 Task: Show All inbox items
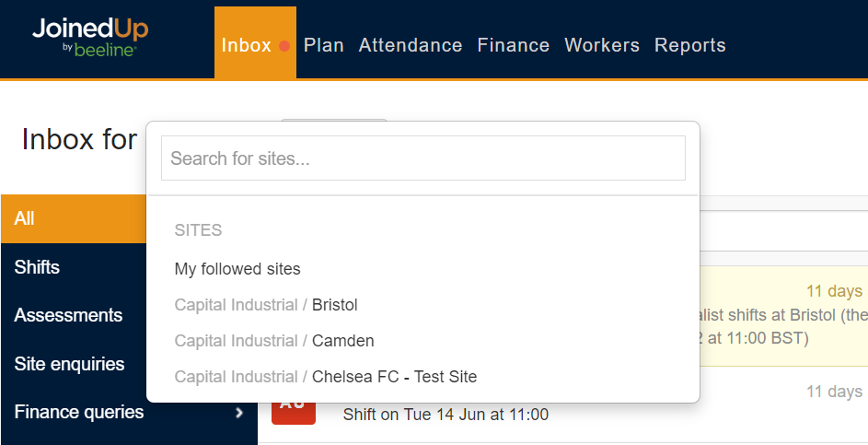[x=25, y=218]
